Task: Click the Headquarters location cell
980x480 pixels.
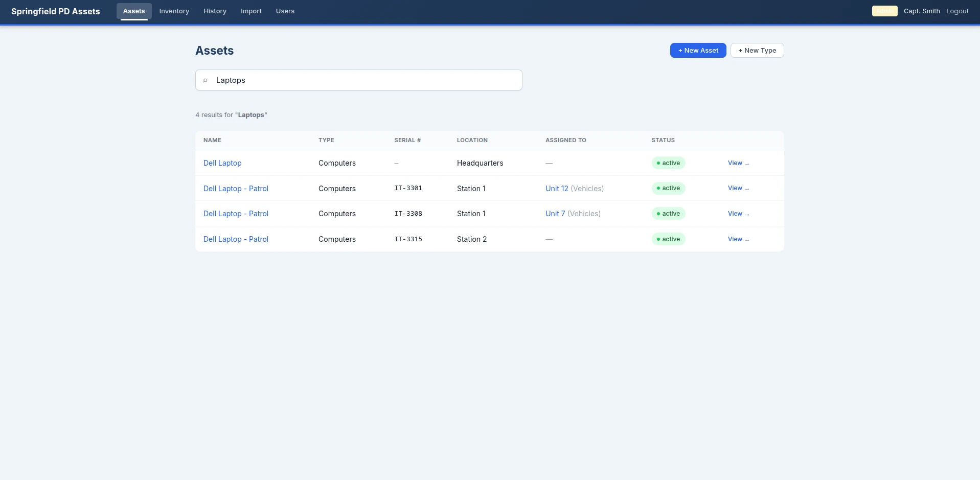Action: click(x=480, y=163)
